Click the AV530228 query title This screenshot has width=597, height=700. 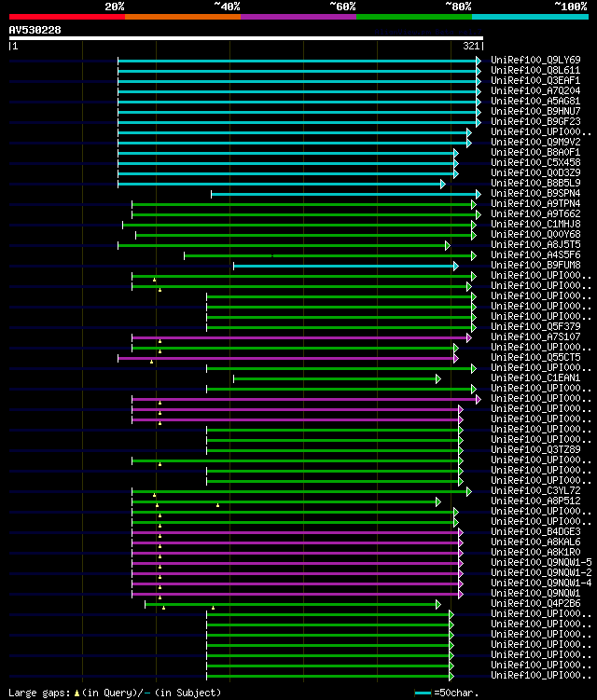35,30
